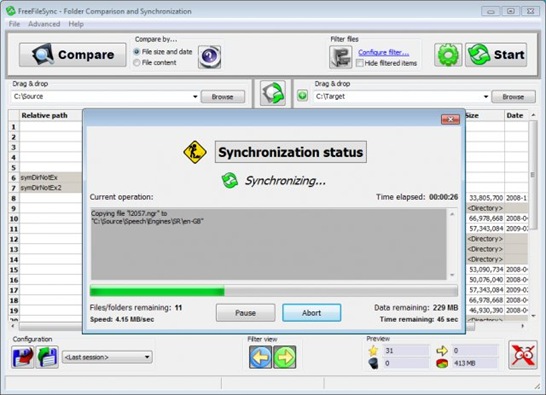Select size cell 53,090,734
The height and width of the screenshot is (395, 546).
coord(486,270)
